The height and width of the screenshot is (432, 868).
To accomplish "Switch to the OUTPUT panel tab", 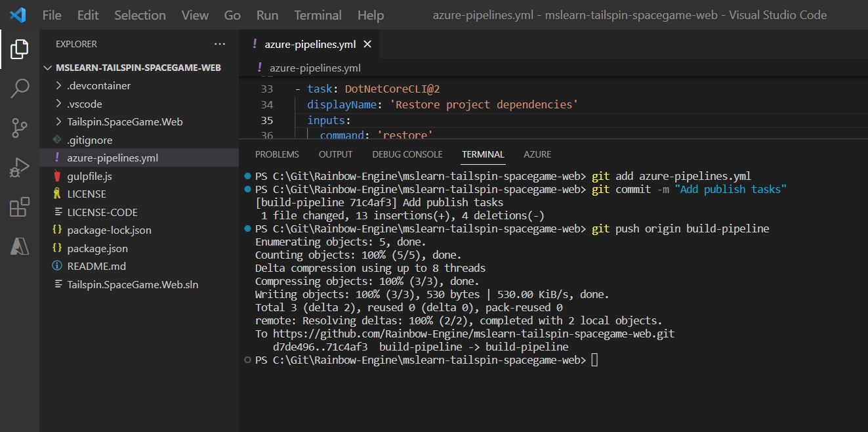I will coord(335,154).
